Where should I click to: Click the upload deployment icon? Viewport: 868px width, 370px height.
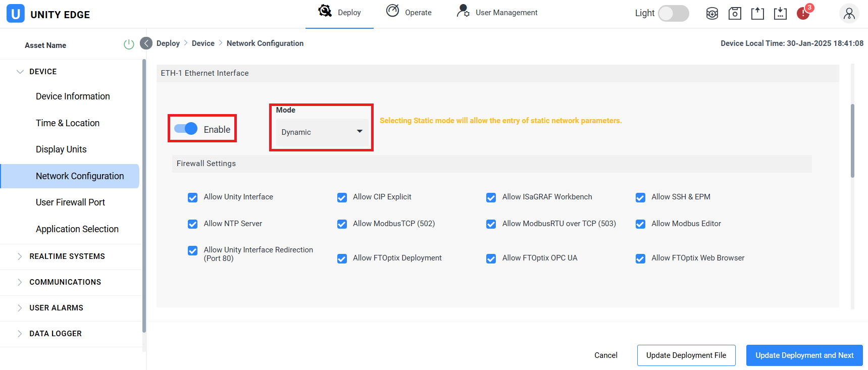[757, 14]
